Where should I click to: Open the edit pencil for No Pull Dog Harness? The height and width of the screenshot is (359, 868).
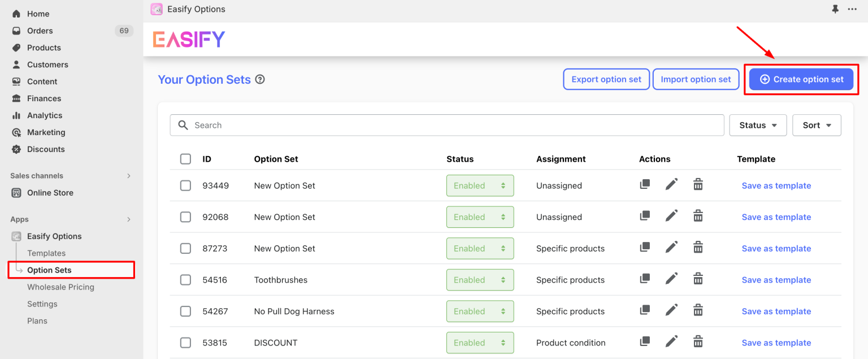(x=671, y=310)
